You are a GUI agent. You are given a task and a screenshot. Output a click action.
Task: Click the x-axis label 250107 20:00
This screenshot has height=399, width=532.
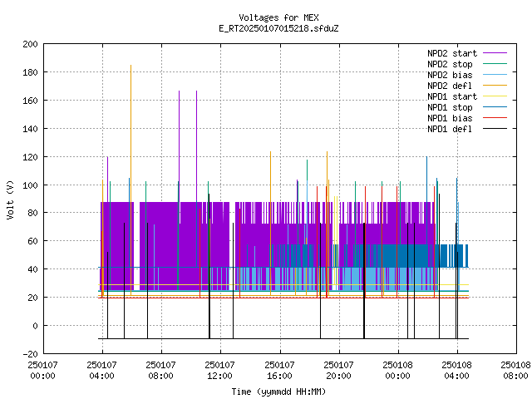pos(338,371)
